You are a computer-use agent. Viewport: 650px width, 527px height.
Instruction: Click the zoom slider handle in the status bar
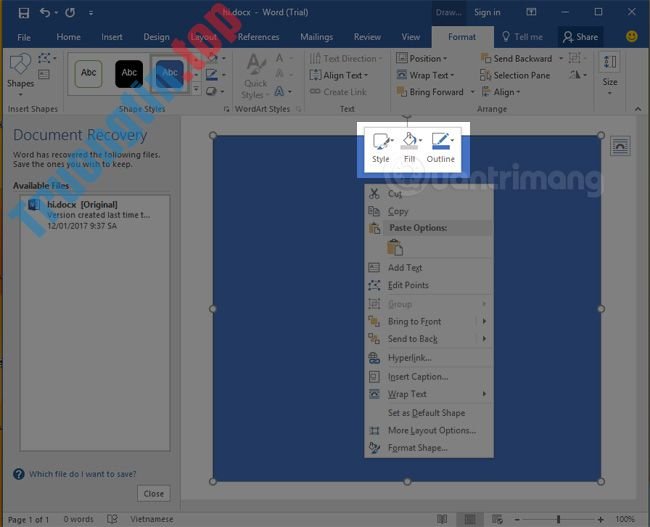point(558,519)
